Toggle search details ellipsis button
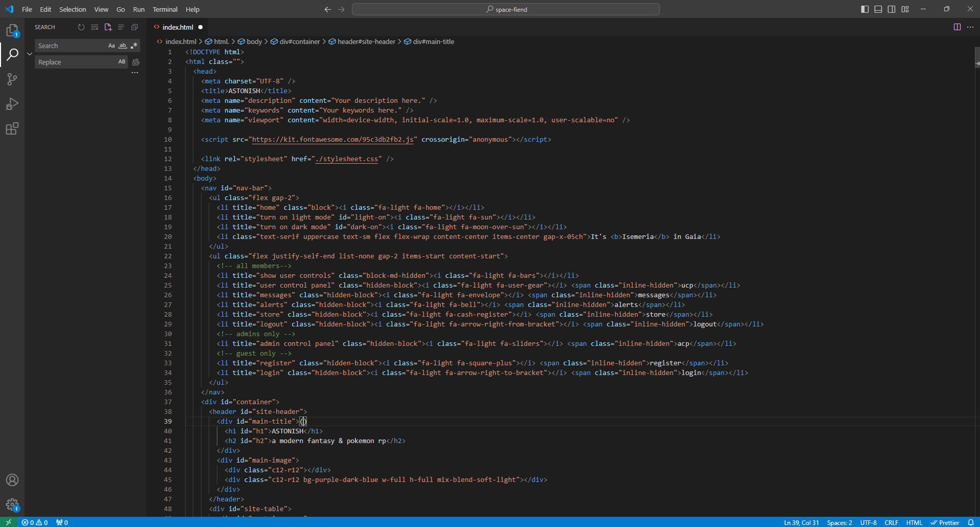The image size is (980, 527). 135,73
